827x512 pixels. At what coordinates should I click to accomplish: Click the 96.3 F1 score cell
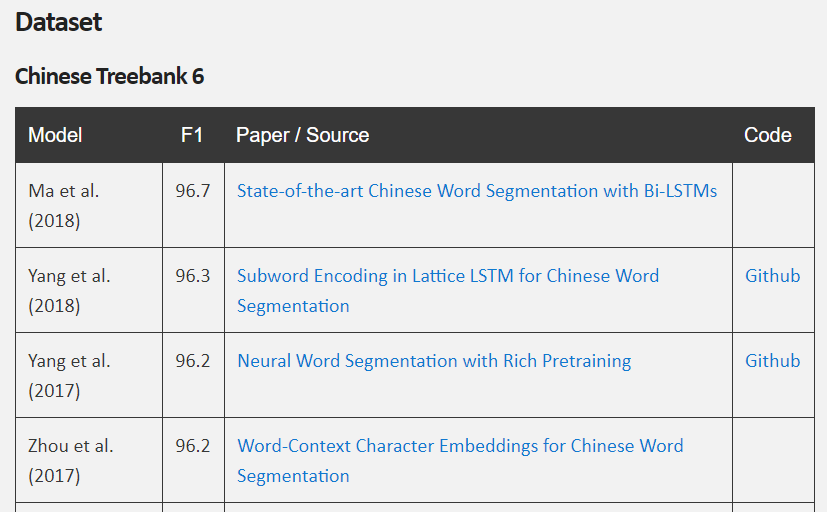coord(193,276)
